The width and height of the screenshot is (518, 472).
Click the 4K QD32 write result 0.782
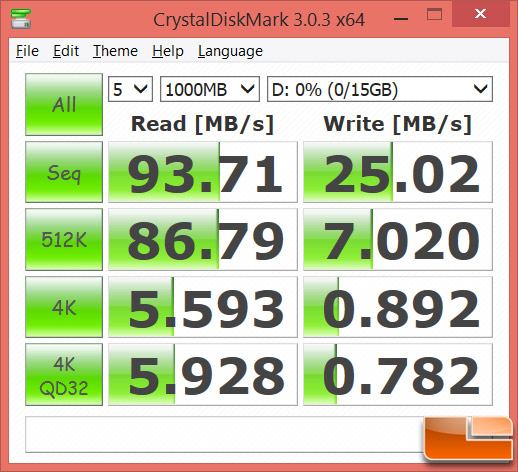398,375
